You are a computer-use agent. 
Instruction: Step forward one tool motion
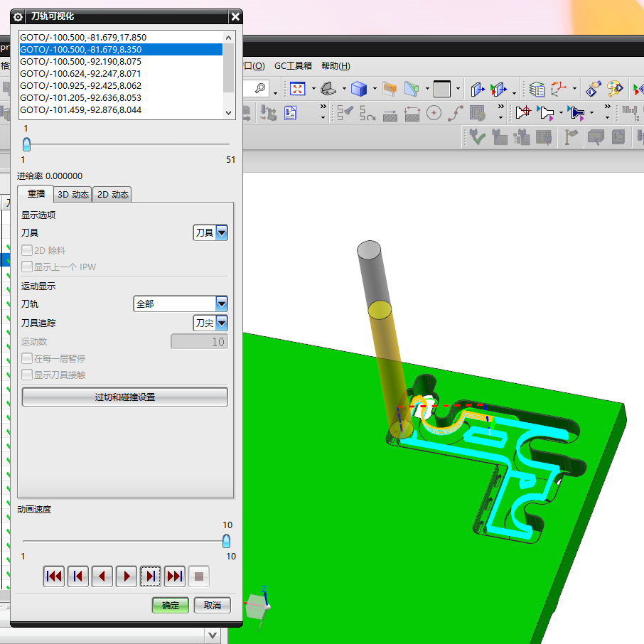(151, 576)
